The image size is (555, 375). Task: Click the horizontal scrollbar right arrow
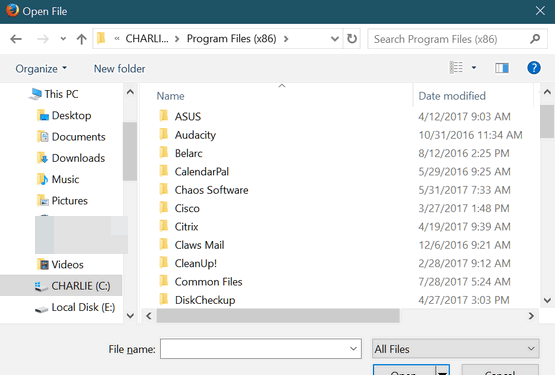pos(531,316)
